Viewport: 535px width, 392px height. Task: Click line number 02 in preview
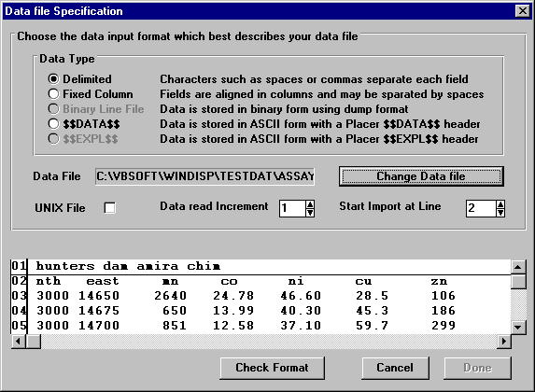click(x=19, y=281)
